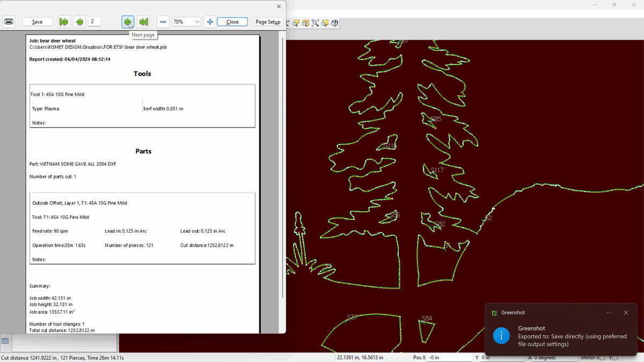The image size is (644, 362).
Task: Zoom out report with minus button
Action: coord(163,22)
